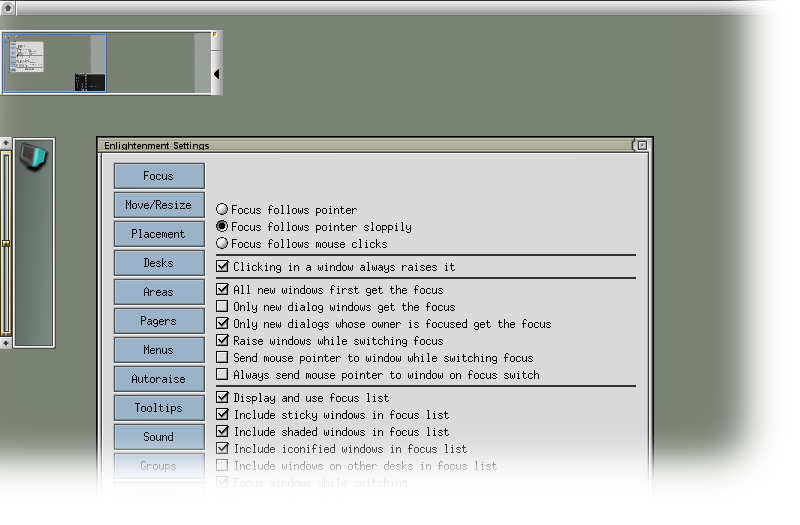The height and width of the screenshot is (525, 800).
Task: Switch to the Placement tab
Action: coord(159,234)
